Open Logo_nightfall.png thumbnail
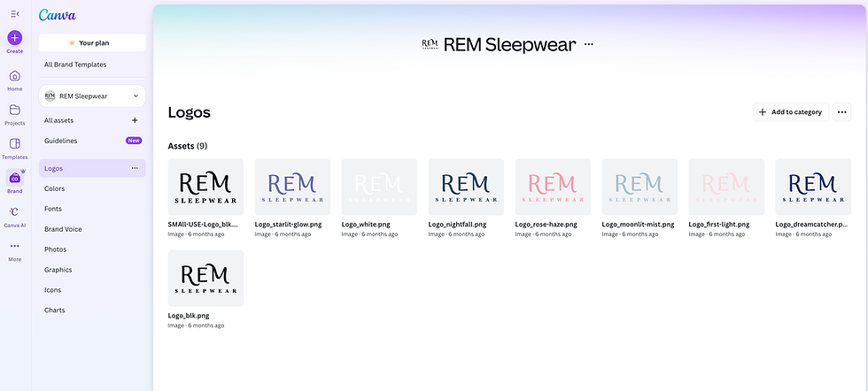 pyautogui.click(x=466, y=187)
